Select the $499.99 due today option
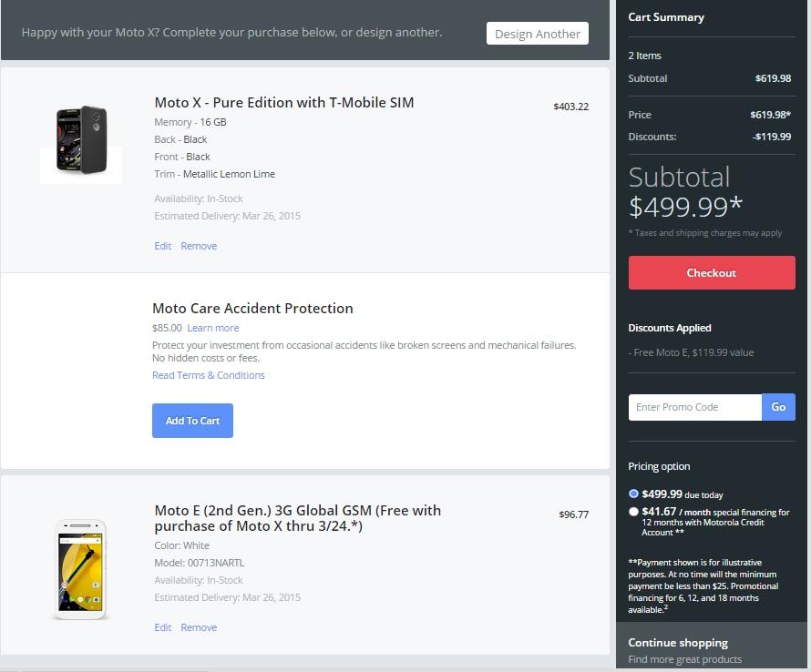 coord(634,494)
